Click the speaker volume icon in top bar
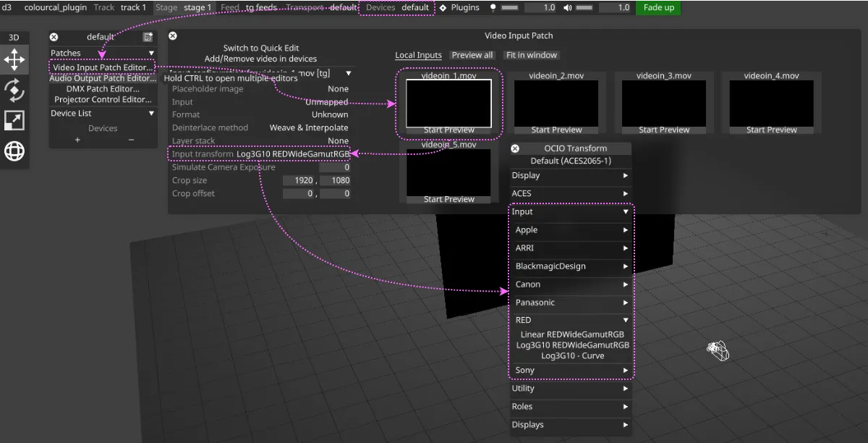The image size is (868, 443). (x=566, y=7)
